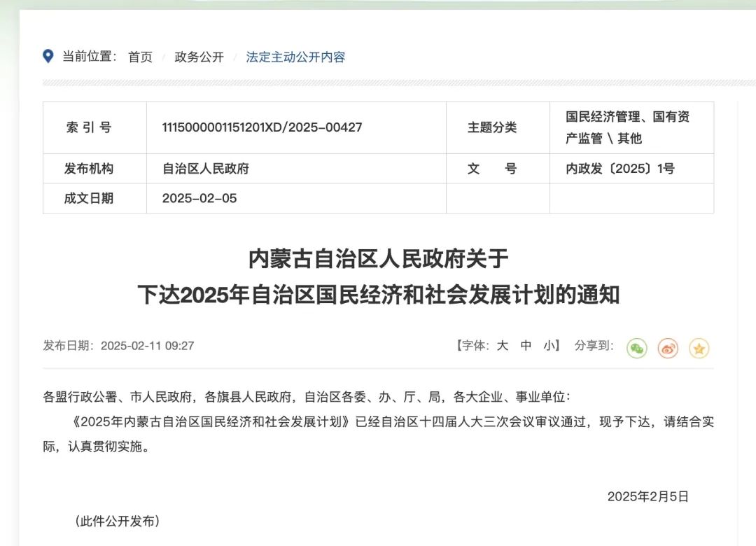This screenshot has height=546, width=756.
Task: Share the notice to Weibo
Action: point(668,348)
